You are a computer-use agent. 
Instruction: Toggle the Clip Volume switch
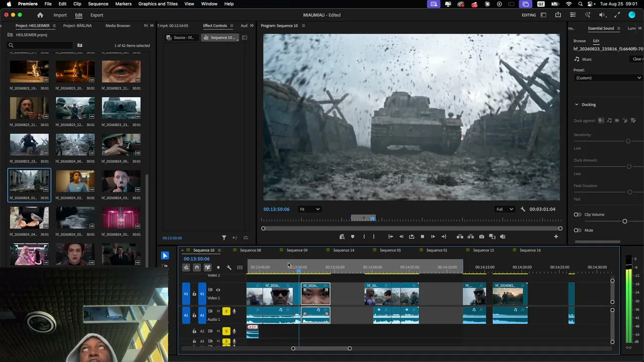[x=578, y=215]
